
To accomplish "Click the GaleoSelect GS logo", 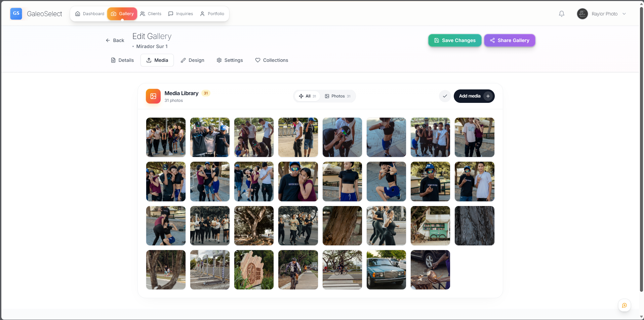I will tap(16, 13).
